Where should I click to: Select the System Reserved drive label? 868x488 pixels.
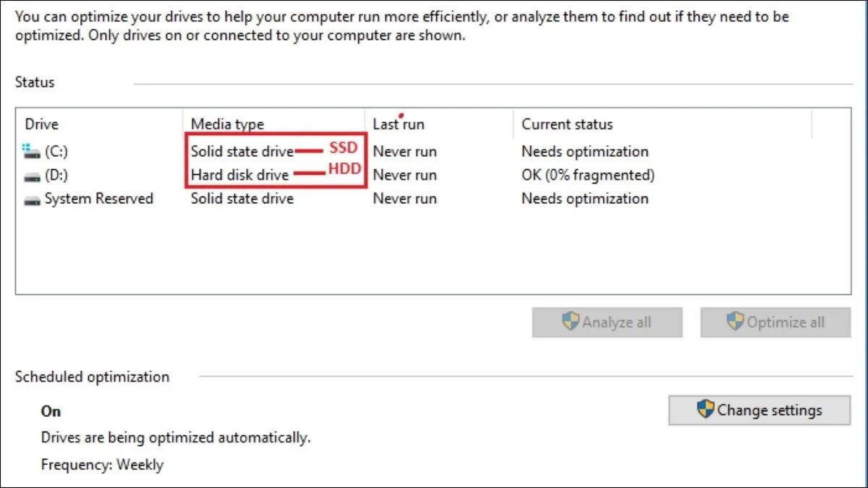99,199
